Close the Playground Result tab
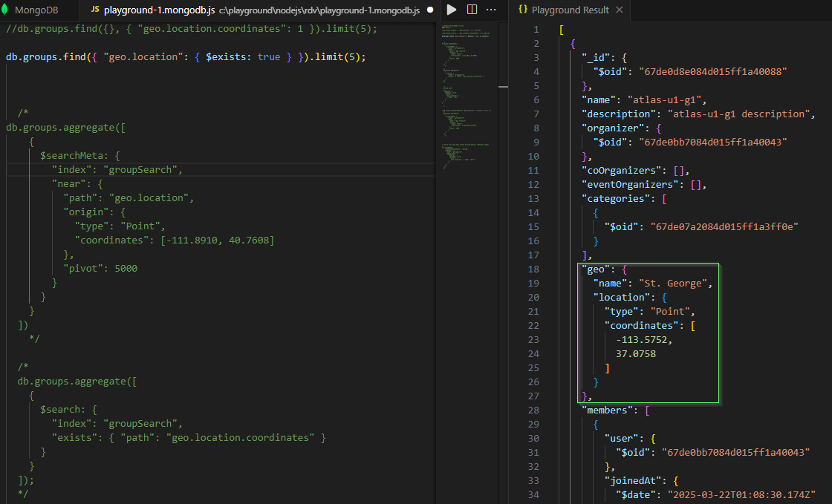Image resolution: width=832 pixels, height=504 pixels. click(620, 10)
